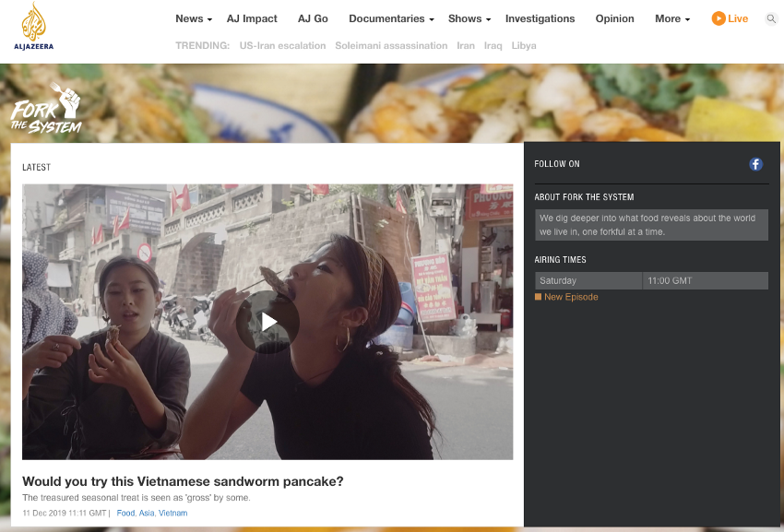Expand the Shows dropdown menu
784x532 pixels.
point(469,18)
